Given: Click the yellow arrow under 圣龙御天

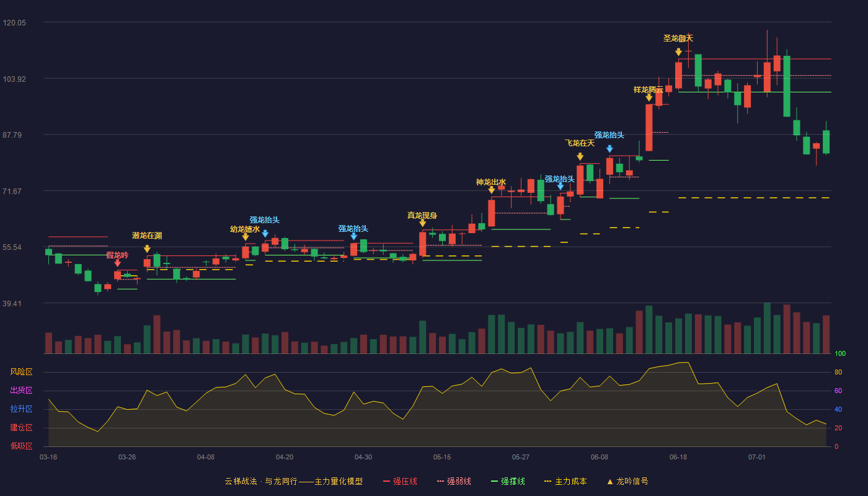Looking at the screenshot, I should [678, 52].
